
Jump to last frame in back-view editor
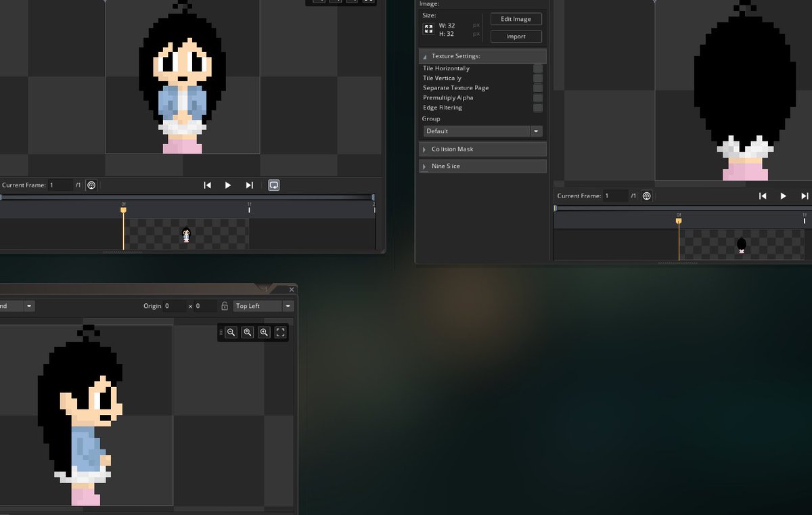pos(805,196)
